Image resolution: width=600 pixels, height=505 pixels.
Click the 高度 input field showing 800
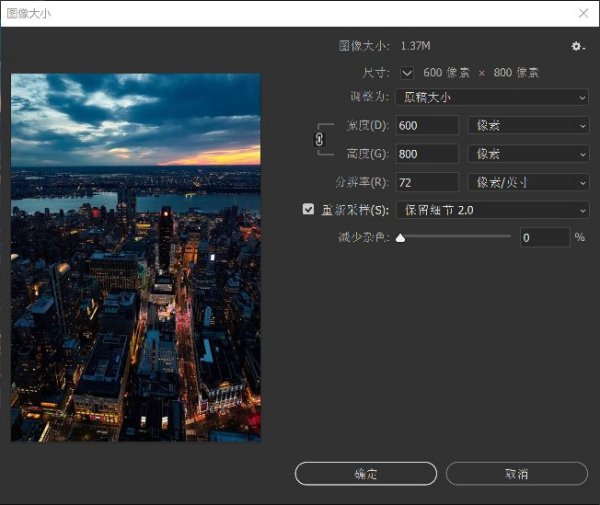427,154
